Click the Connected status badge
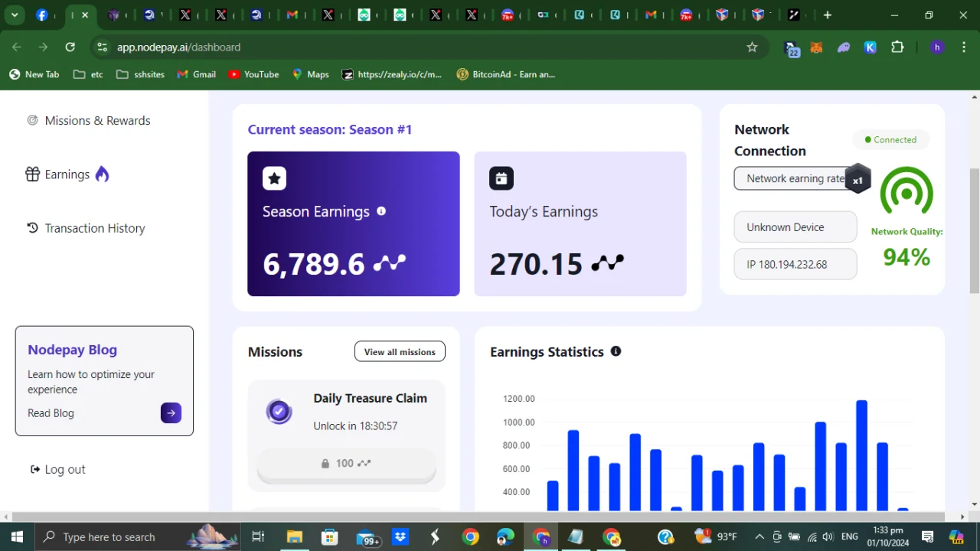980x551 pixels. click(x=890, y=140)
